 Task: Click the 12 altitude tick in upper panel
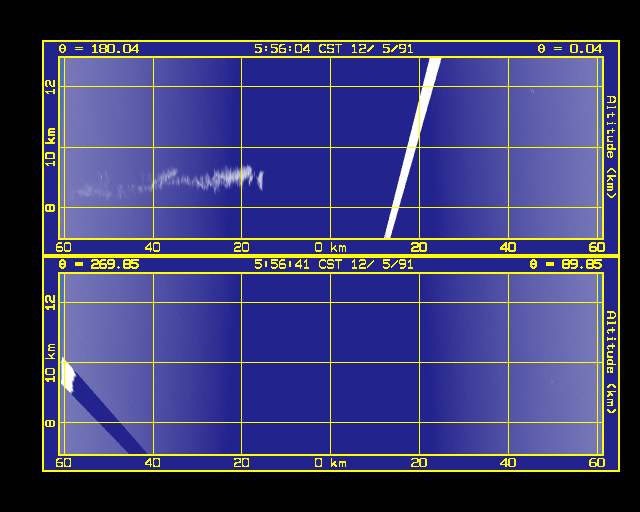(x=51, y=87)
